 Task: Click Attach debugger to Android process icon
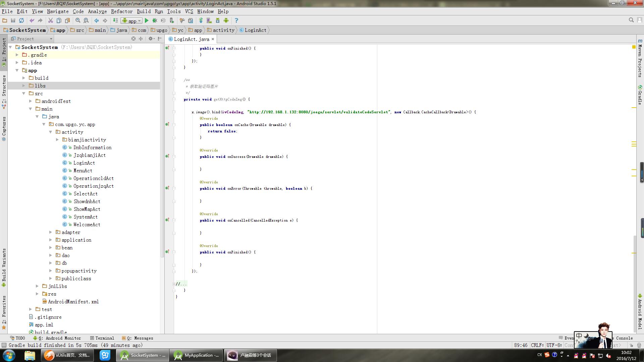tap(172, 20)
